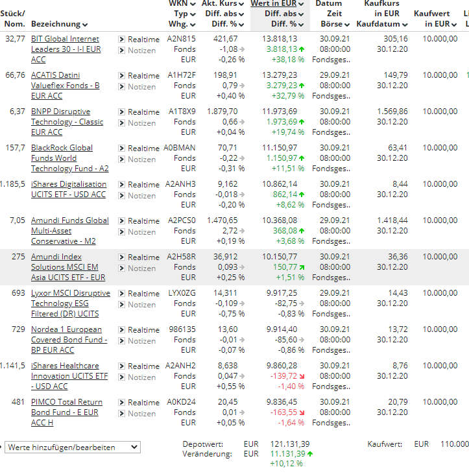The width and height of the screenshot is (469, 476).
Task: Sort by Kaufdatum column header
Action: 382,24
